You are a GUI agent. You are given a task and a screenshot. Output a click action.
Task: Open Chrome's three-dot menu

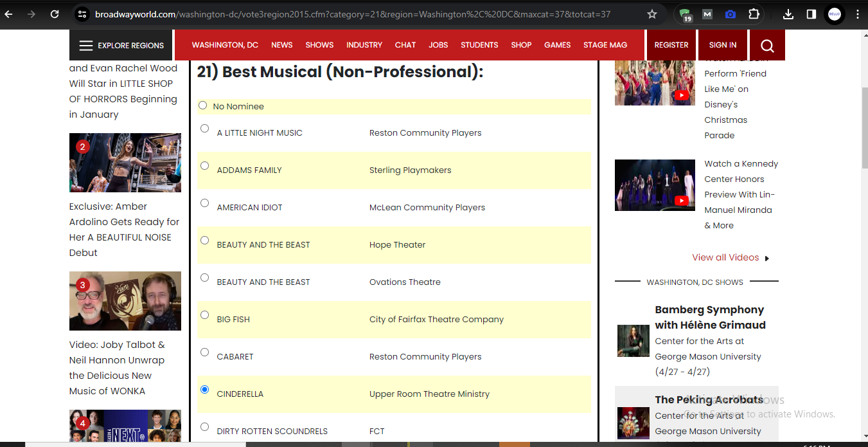click(858, 14)
